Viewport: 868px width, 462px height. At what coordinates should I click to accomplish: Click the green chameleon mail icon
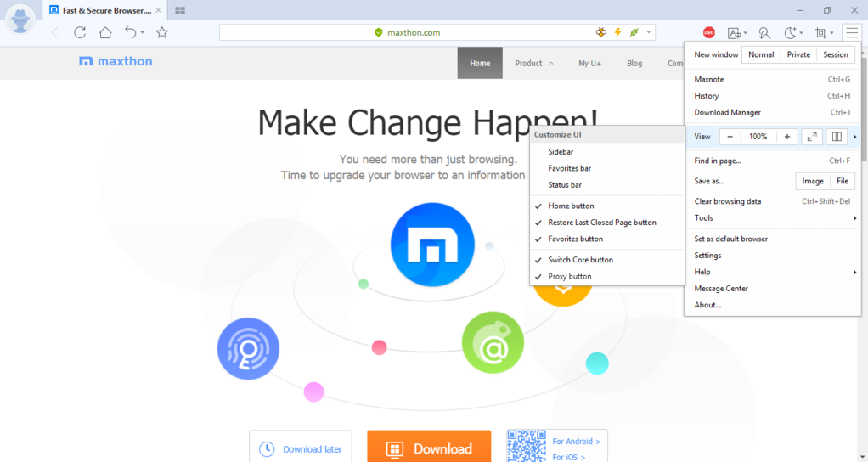click(x=493, y=342)
